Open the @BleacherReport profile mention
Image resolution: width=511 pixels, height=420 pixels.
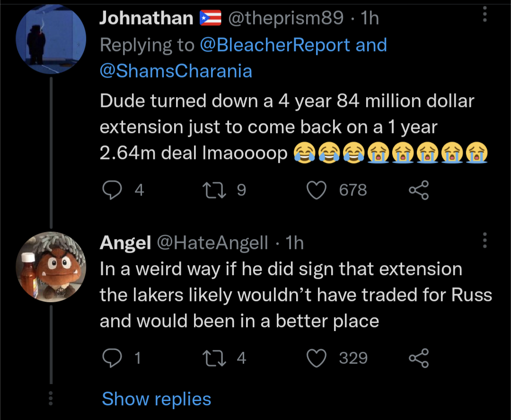click(275, 45)
